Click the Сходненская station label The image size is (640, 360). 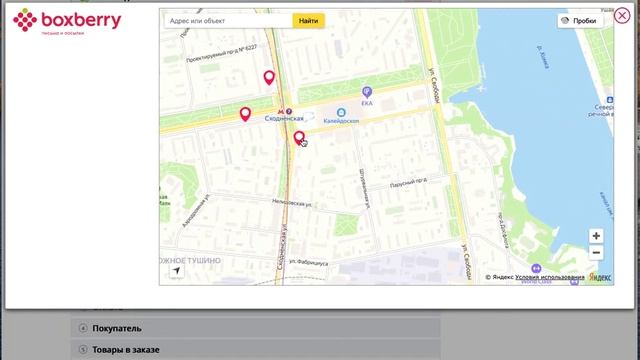pyautogui.click(x=284, y=118)
